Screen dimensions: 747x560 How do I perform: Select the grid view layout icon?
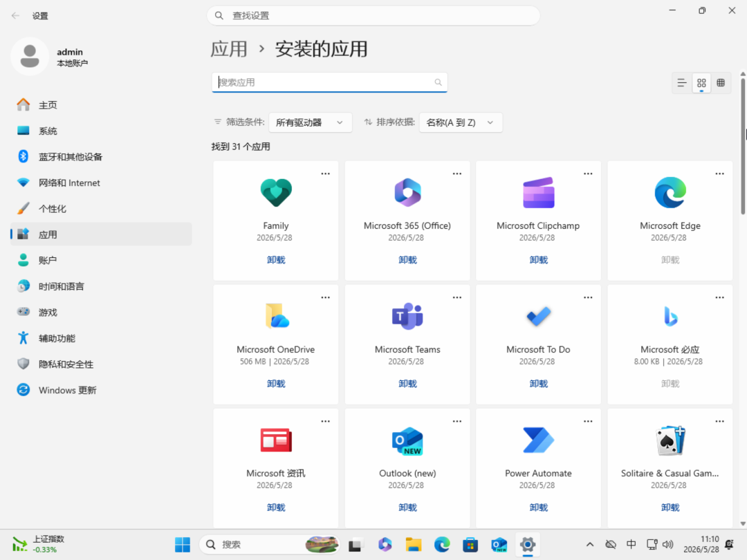pyautogui.click(x=701, y=83)
